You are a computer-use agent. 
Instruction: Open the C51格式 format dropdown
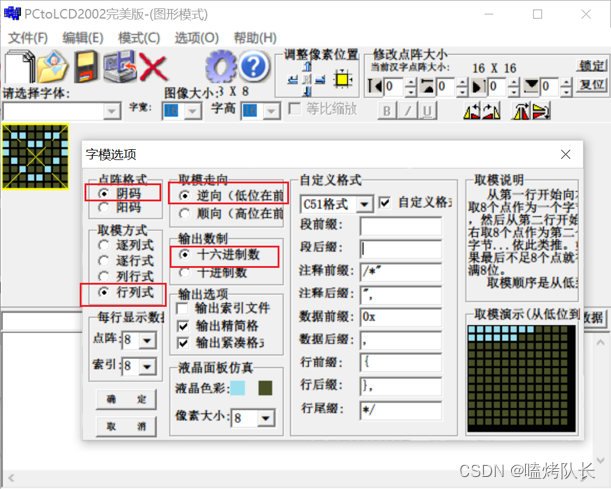365,204
